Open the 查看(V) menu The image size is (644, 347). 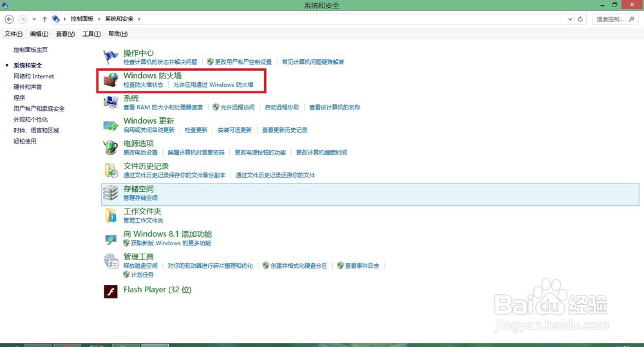[x=65, y=33]
